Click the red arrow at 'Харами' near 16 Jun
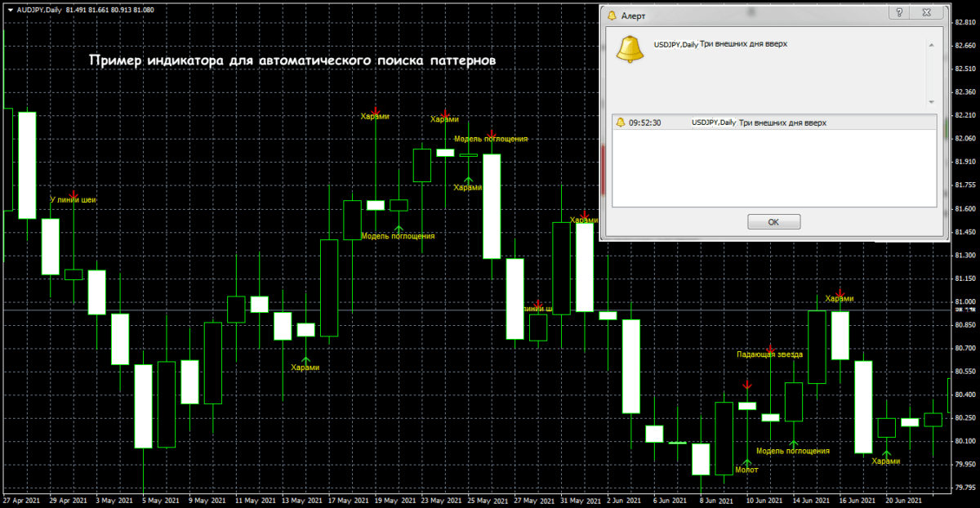980x508 pixels. coord(840,292)
